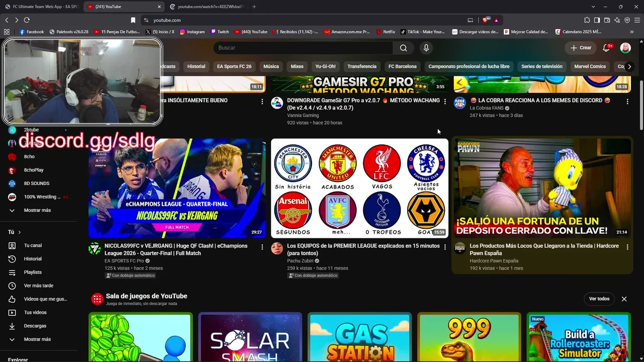Filter by the Música chip
Screen dimensions: 644x362
click(271, 66)
